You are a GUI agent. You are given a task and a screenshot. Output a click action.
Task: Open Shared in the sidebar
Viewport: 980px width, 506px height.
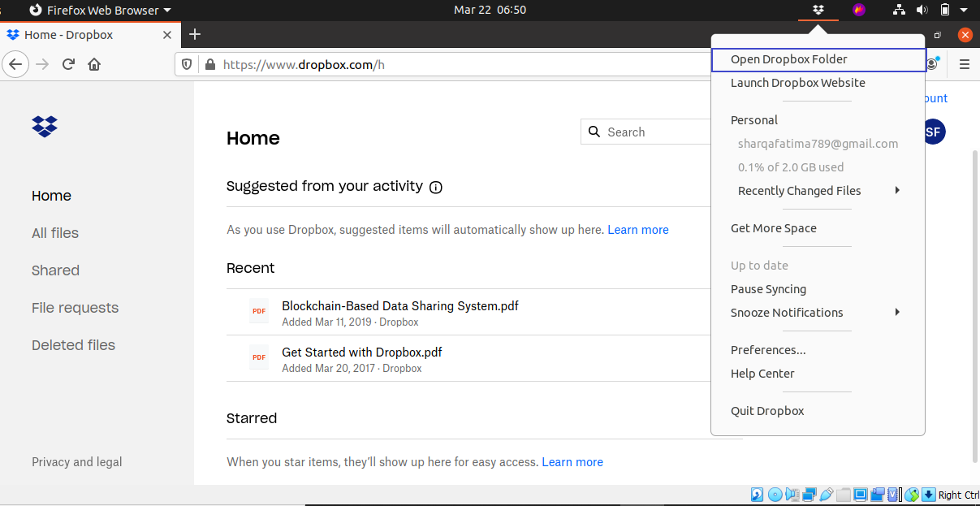pos(55,270)
